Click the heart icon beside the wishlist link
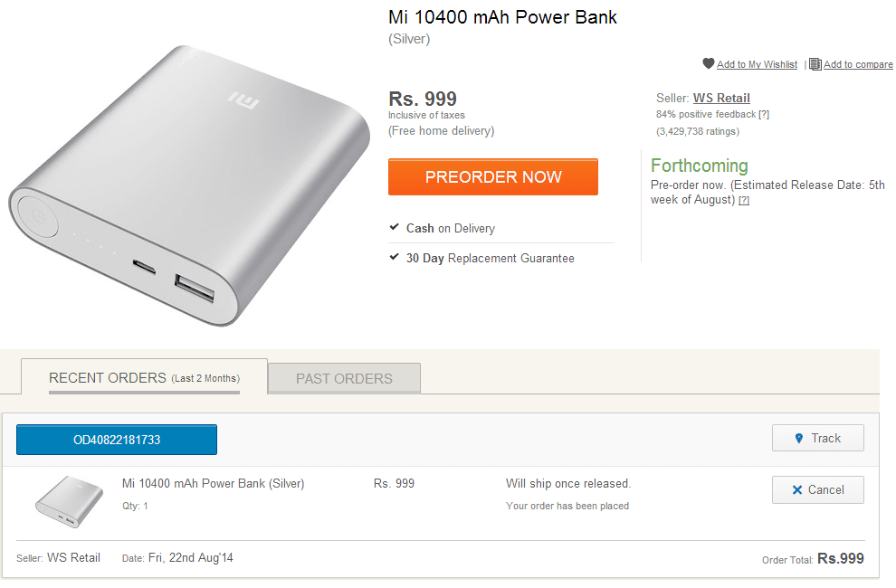 click(x=709, y=64)
